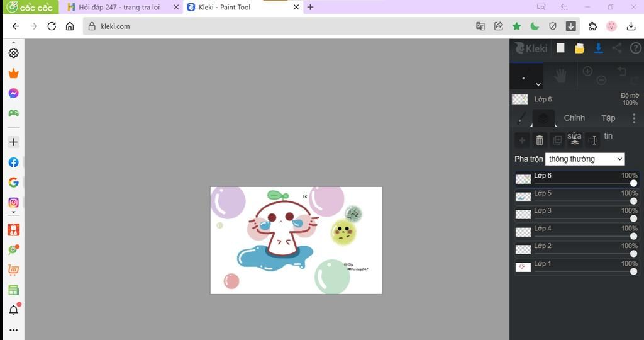Open Messenger in the sidebar
The height and width of the screenshot is (340, 644).
click(14, 93)
